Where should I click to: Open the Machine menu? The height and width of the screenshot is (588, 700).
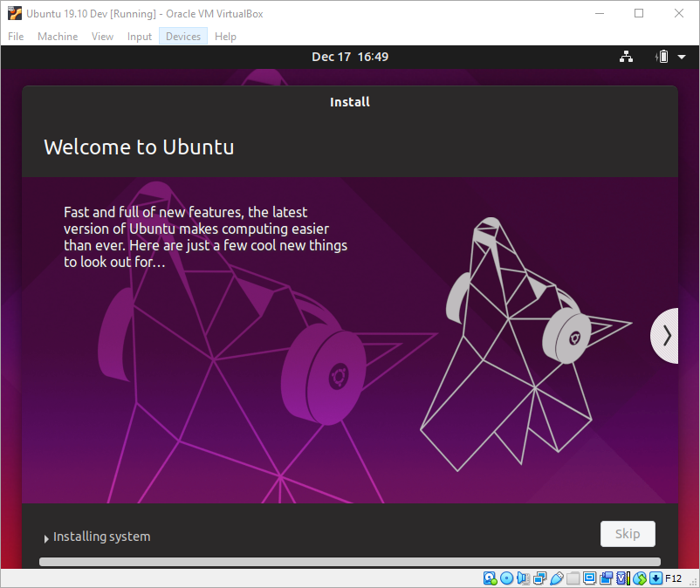(58, 36)
